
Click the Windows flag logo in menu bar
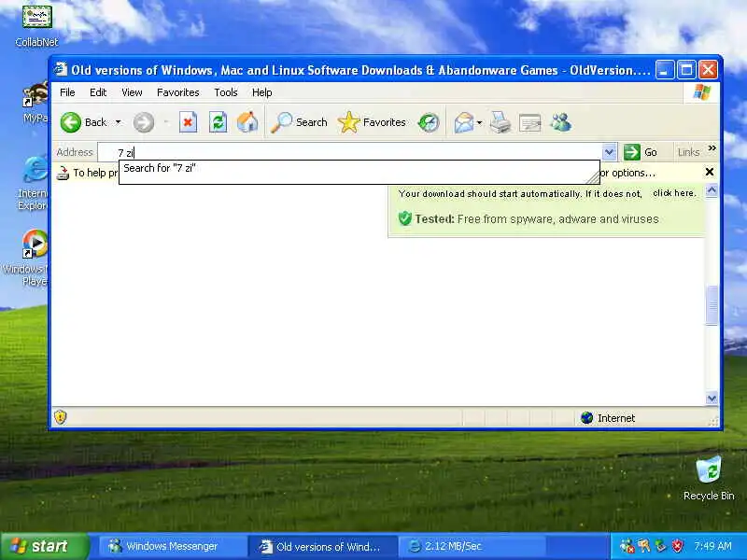pos(702,92)
